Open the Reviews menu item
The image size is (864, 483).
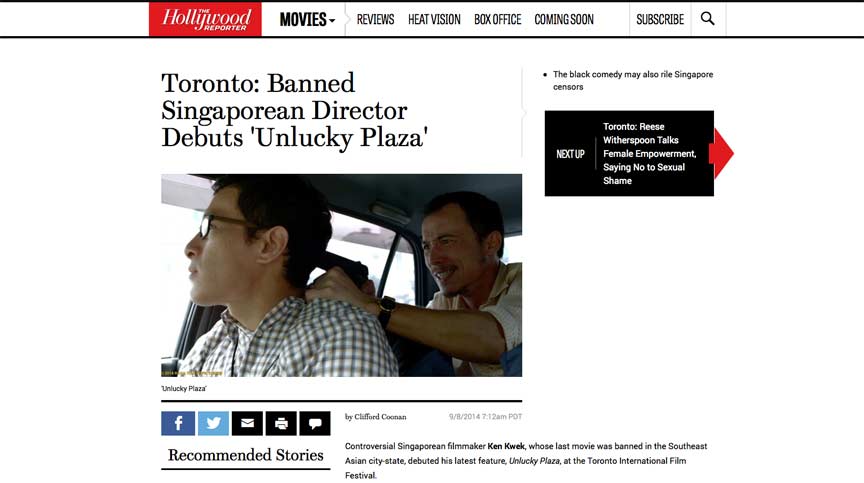click(375, 20)
